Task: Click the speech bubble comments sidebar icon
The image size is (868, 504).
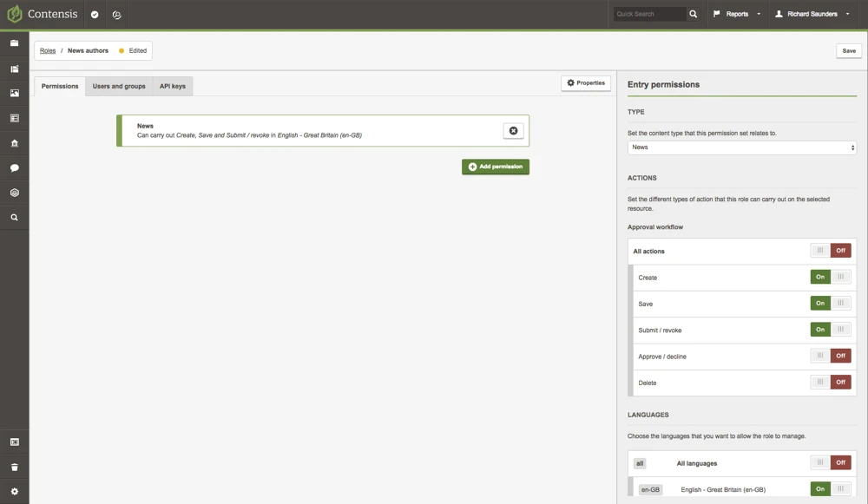Action: pyautogui.click(x=14, y=167)
